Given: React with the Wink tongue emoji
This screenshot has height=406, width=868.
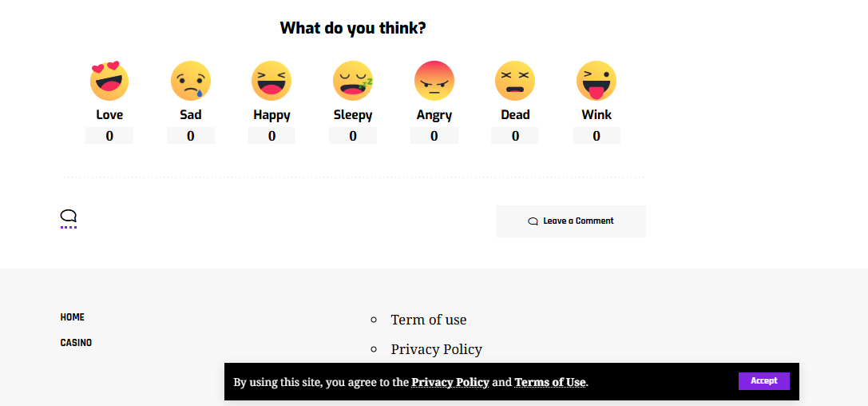Looking at the screenshot, I should point(597,81).
